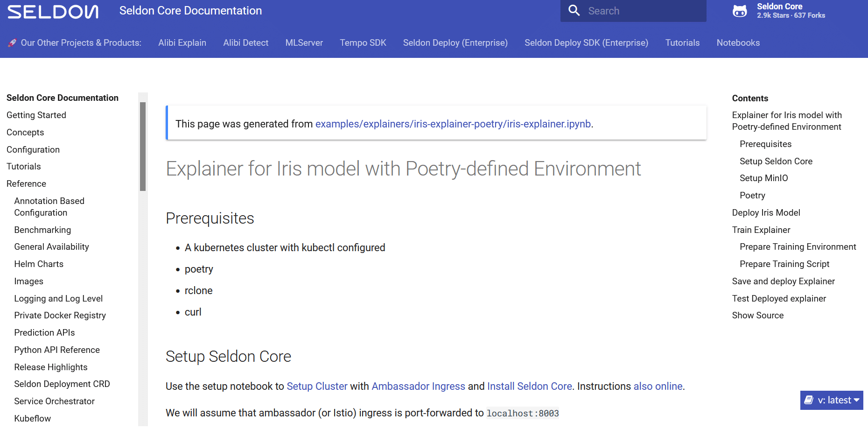Jump to Poetry in Contents
The image size is (868, 436).
point(752,196)
